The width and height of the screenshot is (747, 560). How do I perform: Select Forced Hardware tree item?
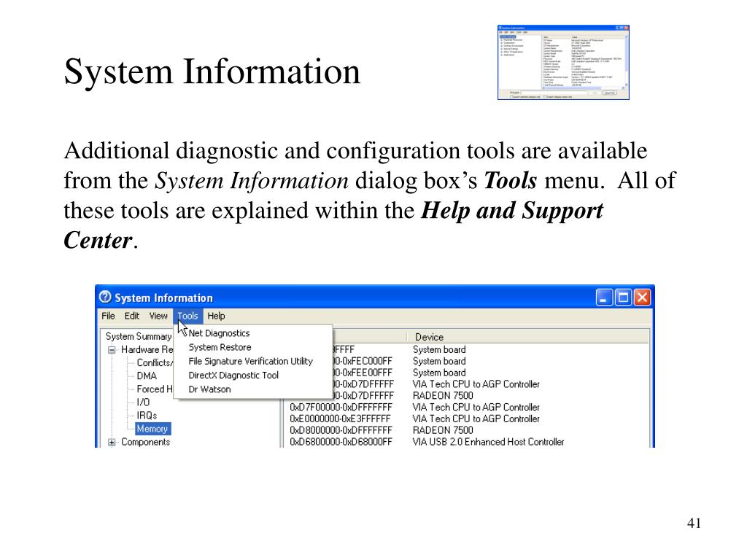tap(155, 389)
